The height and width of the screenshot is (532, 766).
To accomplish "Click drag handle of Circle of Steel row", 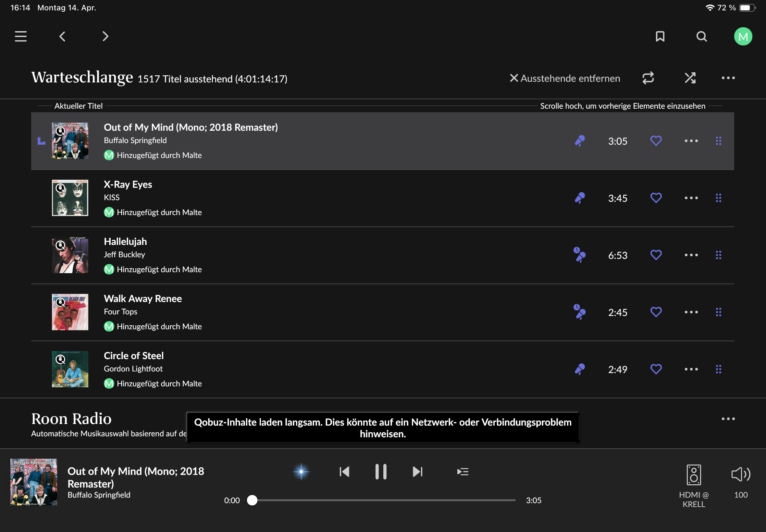I will 718,369.
